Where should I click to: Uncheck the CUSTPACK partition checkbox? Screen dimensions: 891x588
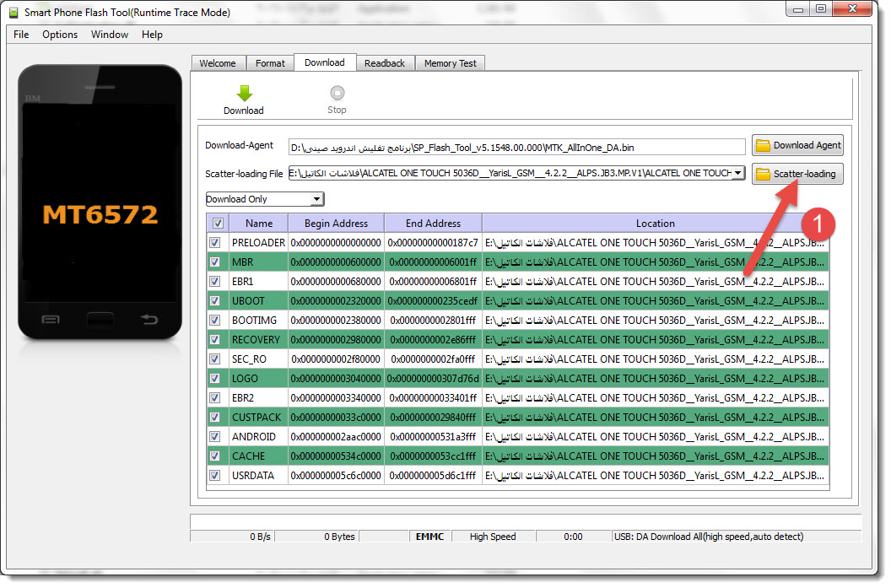point(215,418)
